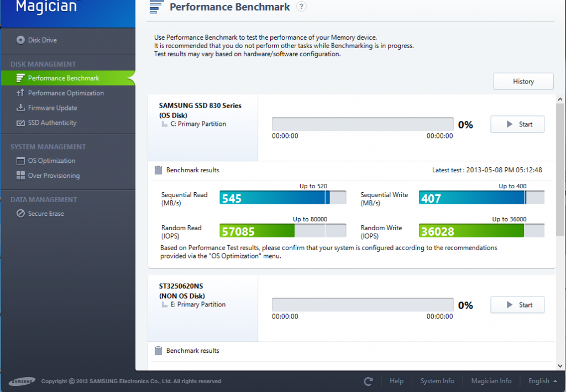Open Magician Info in the footer

coord(491,381)
